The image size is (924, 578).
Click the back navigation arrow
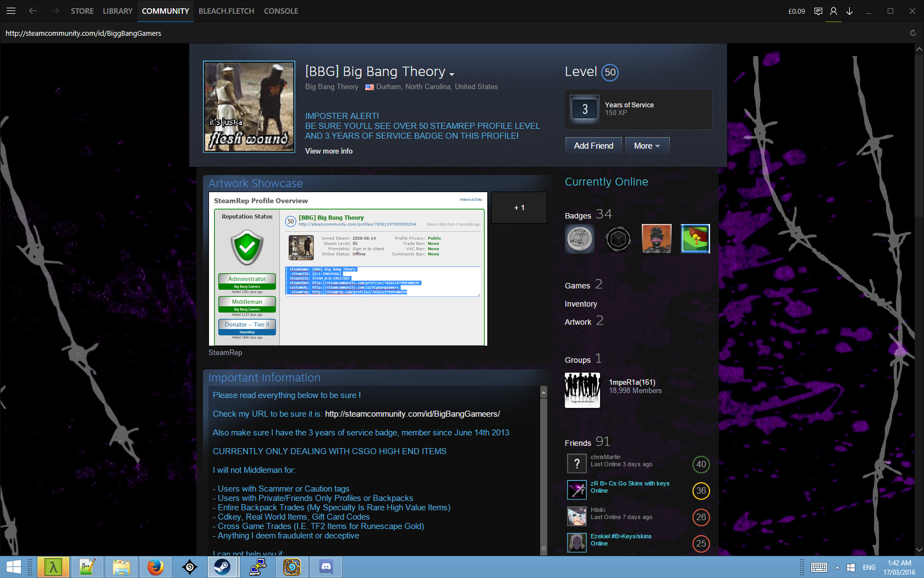[33, 11]
